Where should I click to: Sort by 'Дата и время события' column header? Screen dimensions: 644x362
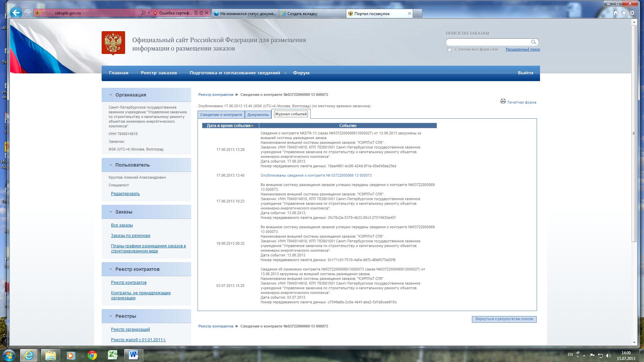[x=230, y=126]
